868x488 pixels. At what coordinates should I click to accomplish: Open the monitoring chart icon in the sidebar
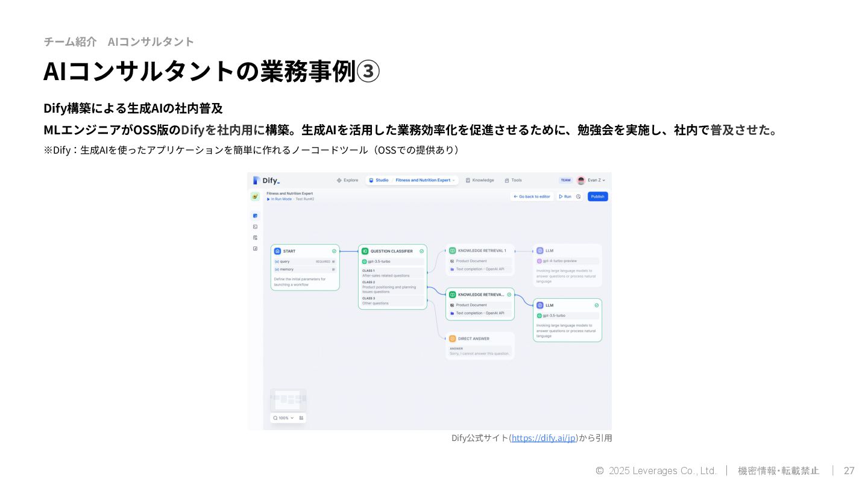pos(255,248)
